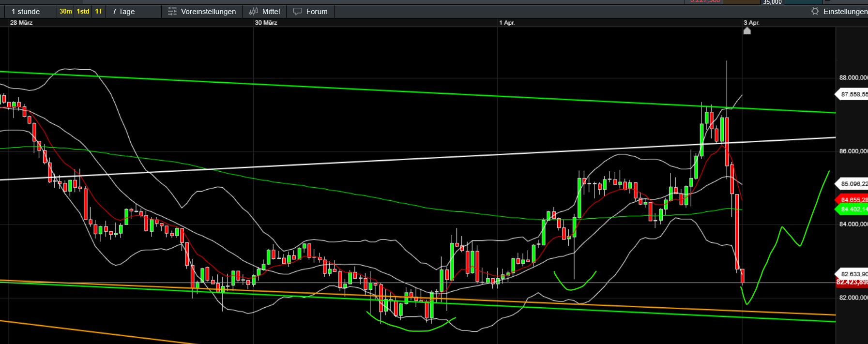Screen dimensions: 868x344
Task: Click the Voreinstellungen sliders icon
Action: click(172, 11)
